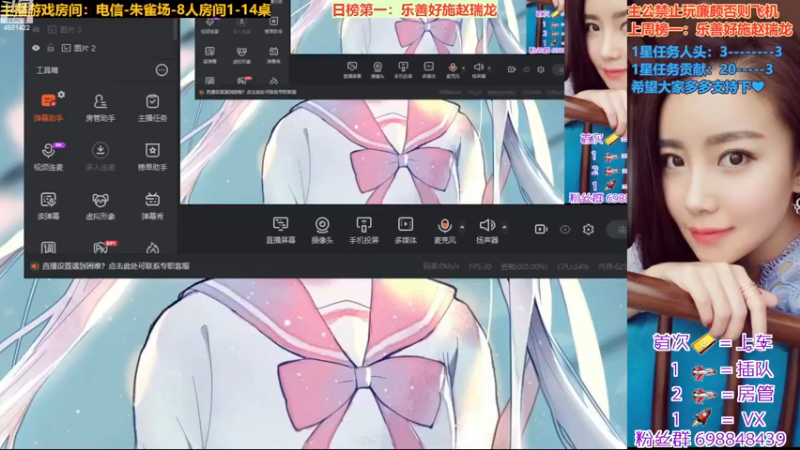Toggle the 扬声器 speaker

click(486, 230)
